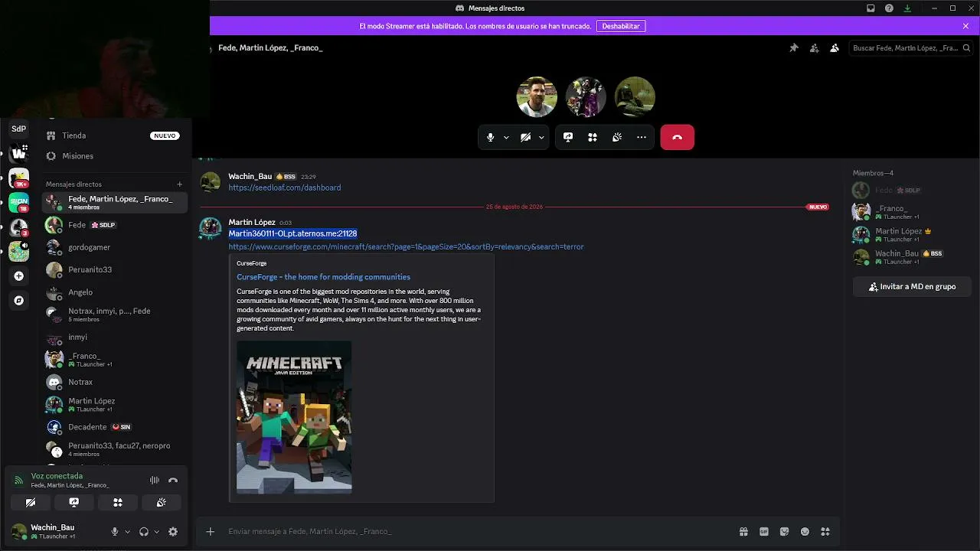980x551 pixels.
Task: Open the seedloaf.com dashboard link
Action: pyautogui.click(x=285, y=187)
